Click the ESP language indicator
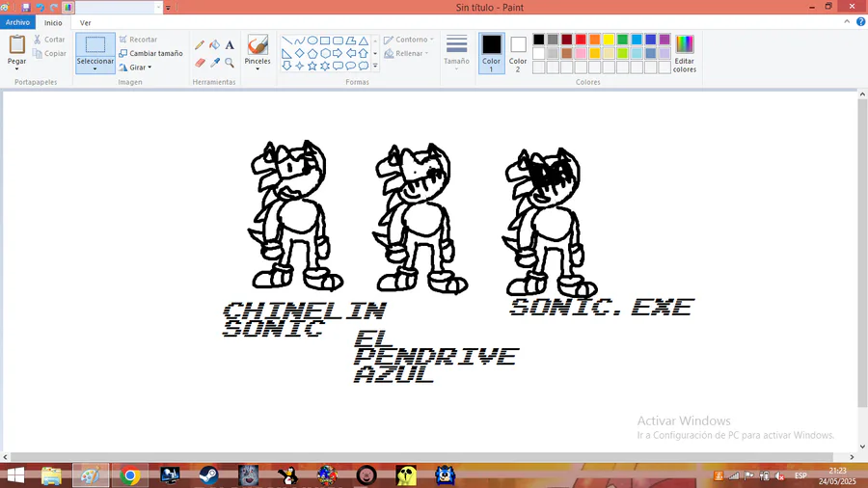 point(800,475)
